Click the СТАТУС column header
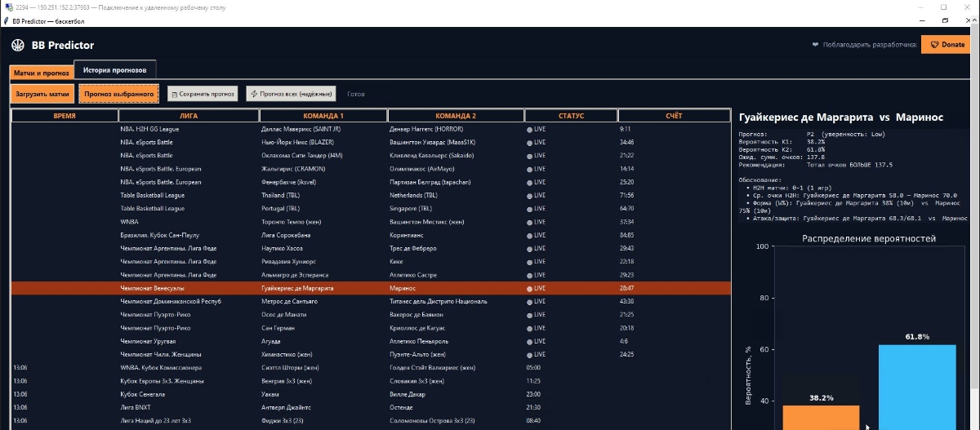Screen dimensions: 980x430 pyautogui.click(x=571, y=116)
